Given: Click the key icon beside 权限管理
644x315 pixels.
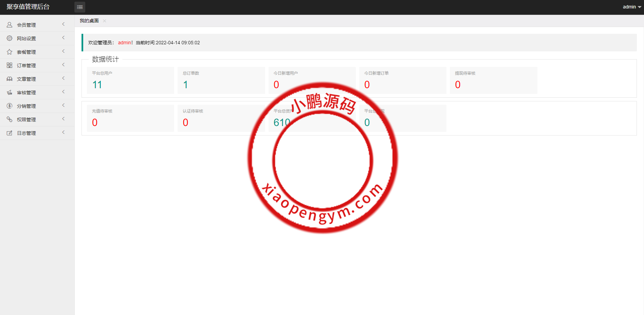Looking at the screenshot, I should (x=9, y=119).
